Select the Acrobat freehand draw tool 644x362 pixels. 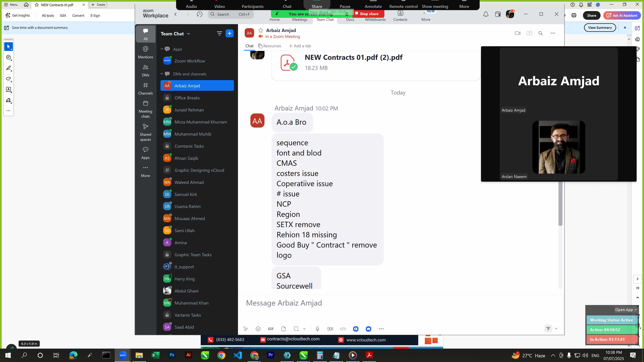9,79
